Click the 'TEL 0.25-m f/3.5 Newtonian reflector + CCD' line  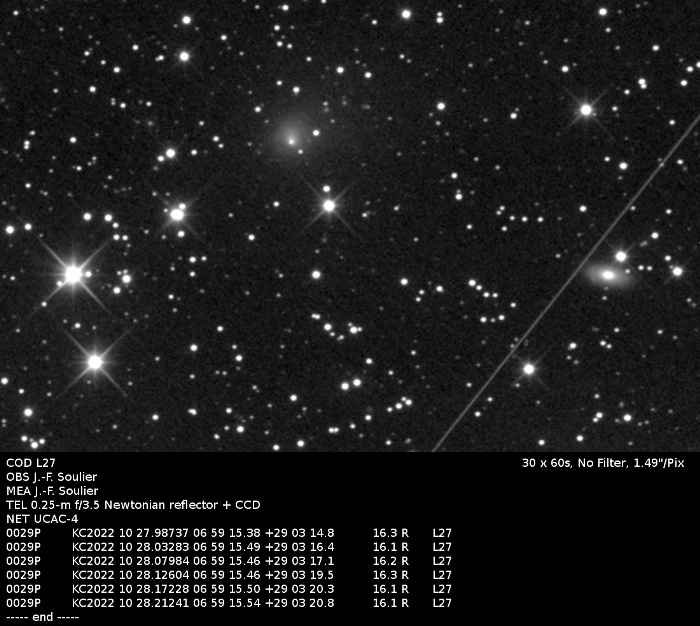point(133,505)
